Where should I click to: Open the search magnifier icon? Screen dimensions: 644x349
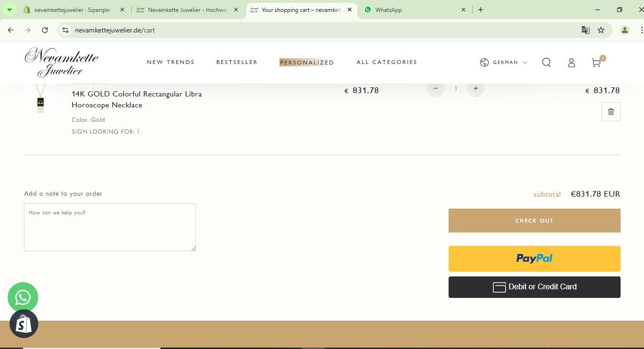tap(547, 63)
